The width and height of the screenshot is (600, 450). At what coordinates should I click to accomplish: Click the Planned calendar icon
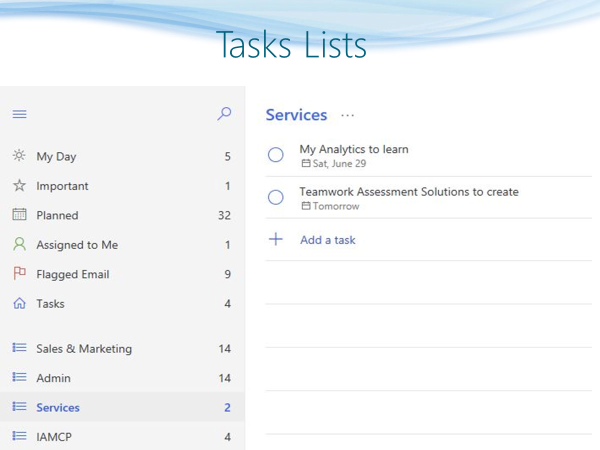tap(19, 215)
